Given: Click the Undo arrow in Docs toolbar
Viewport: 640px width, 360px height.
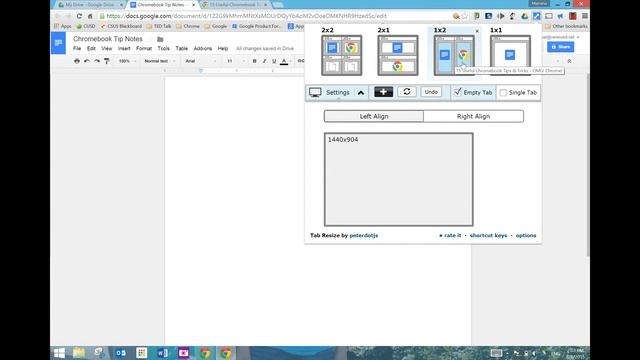Looking at the screenshot, I should coord(87,61).
